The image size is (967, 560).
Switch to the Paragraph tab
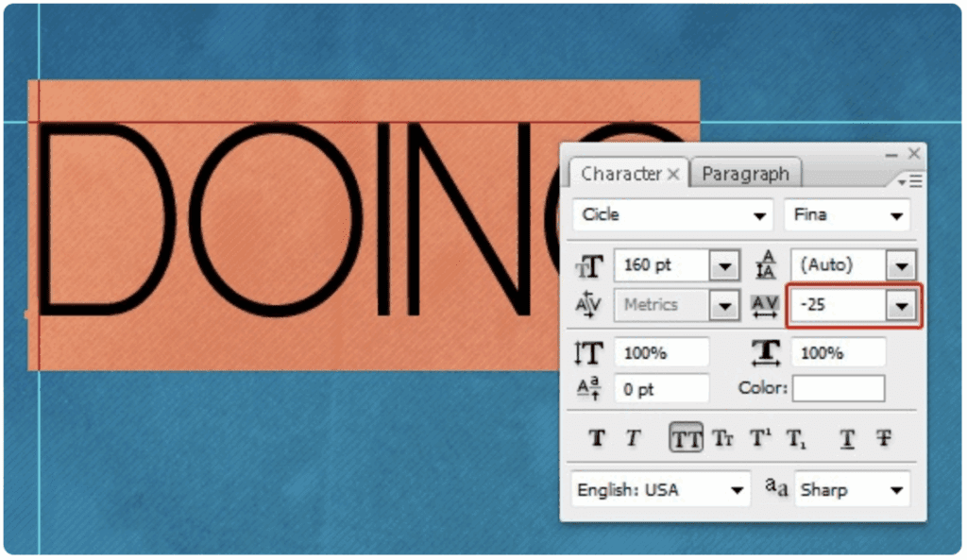point(745,174)
